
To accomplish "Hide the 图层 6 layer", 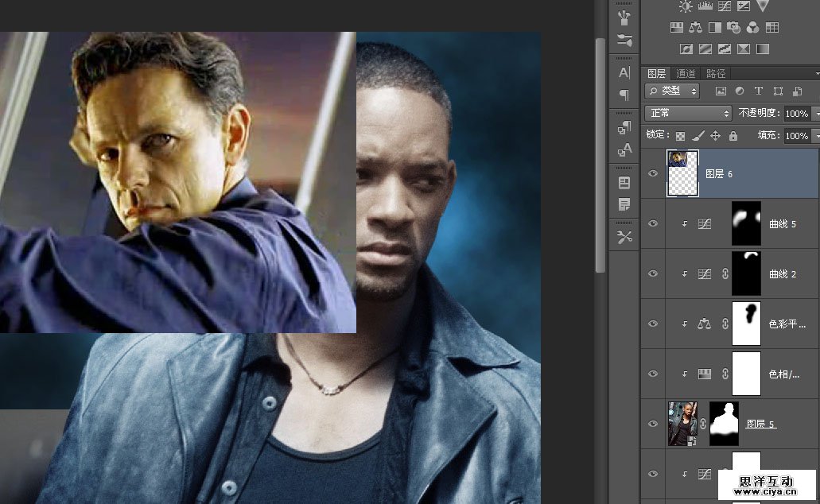I will point(653,173).
